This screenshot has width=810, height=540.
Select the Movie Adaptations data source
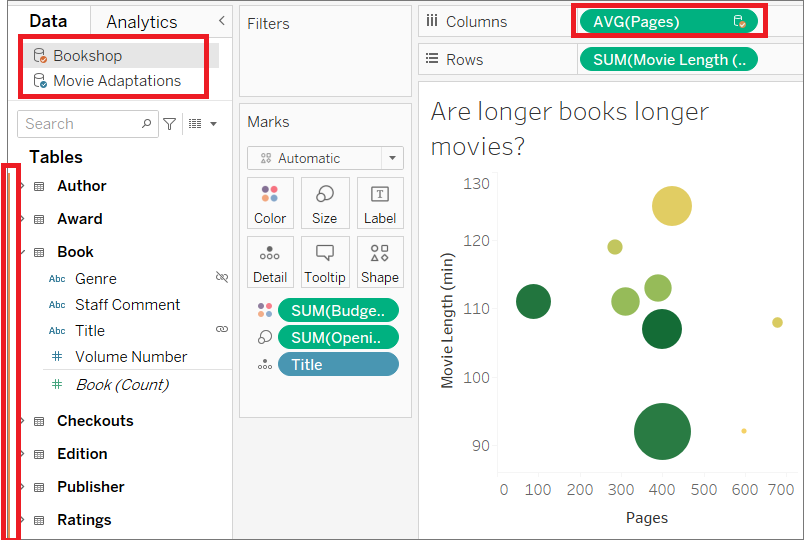116,81
